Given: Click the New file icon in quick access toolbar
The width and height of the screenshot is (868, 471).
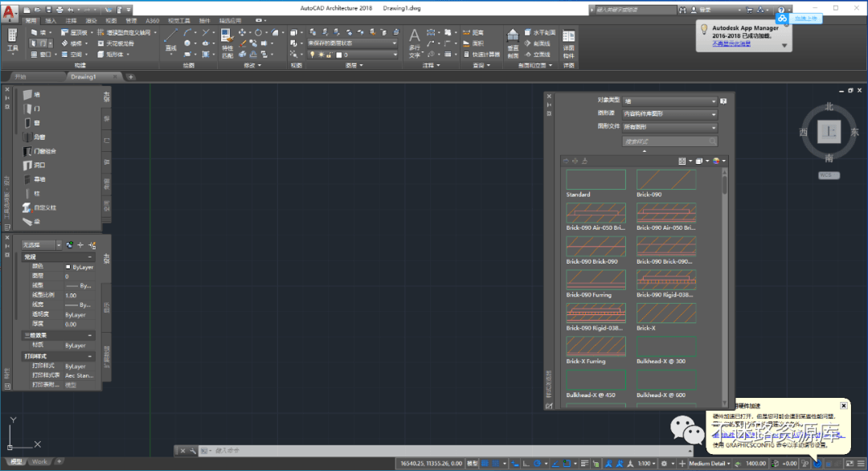Looking at the screenshot, I should point(27,10).
